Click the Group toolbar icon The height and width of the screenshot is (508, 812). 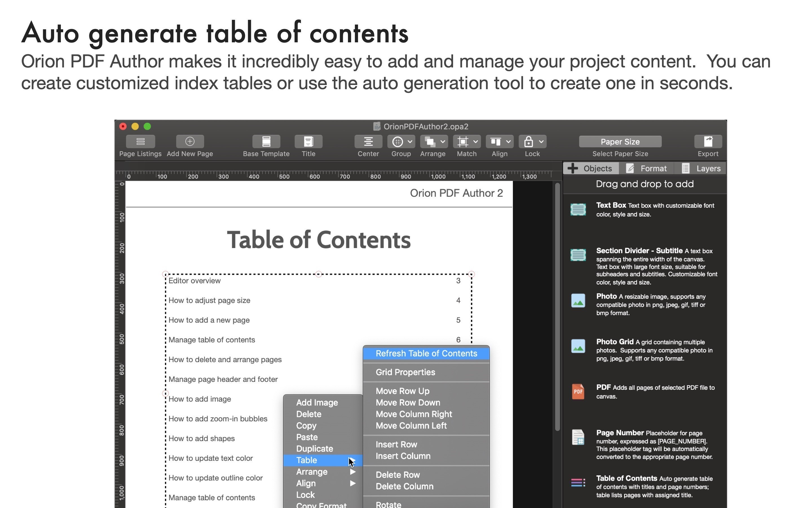[x=398, y=141]
